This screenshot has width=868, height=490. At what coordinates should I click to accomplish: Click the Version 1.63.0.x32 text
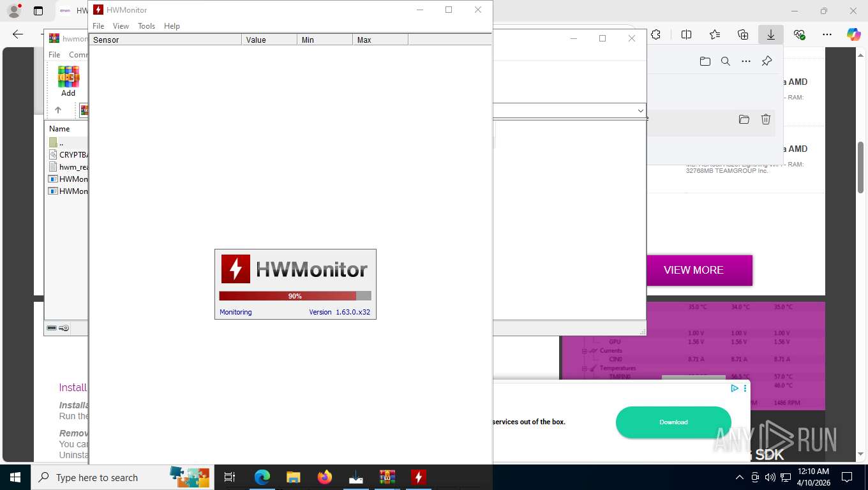[340, 312]
